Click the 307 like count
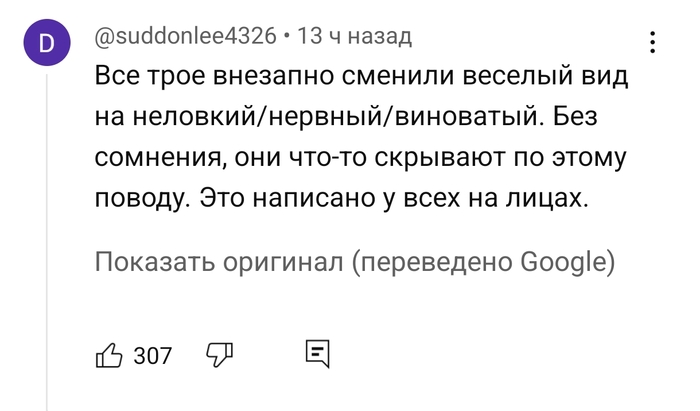This screenshot has width=700, height=411. click(x=153, y=356)
